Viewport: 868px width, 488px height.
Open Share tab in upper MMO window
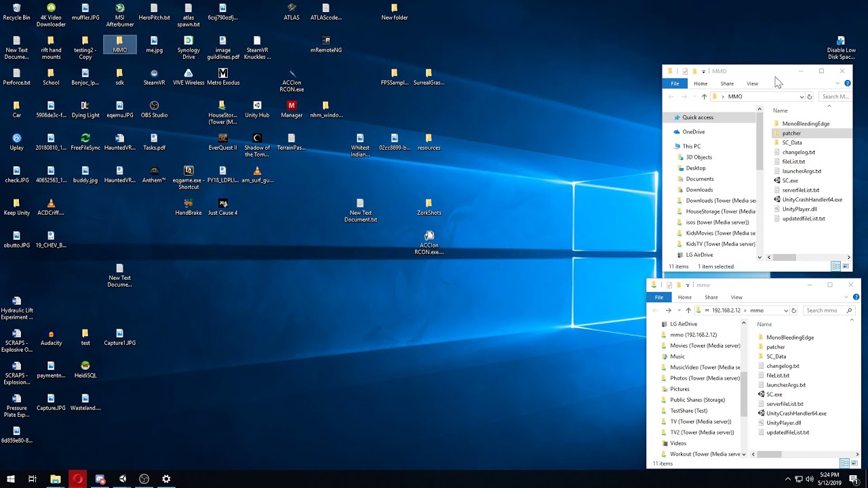727,83
